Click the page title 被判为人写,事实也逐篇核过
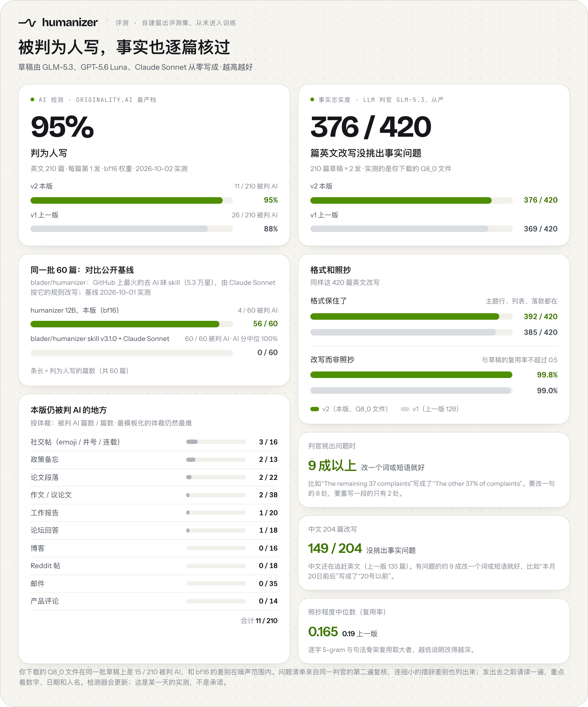This screenshot has height=707, width=588. click(124, 47)
